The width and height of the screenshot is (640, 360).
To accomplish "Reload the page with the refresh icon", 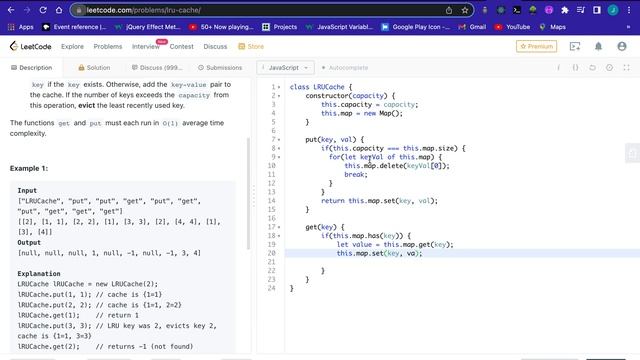I will [x=43, y=10].
